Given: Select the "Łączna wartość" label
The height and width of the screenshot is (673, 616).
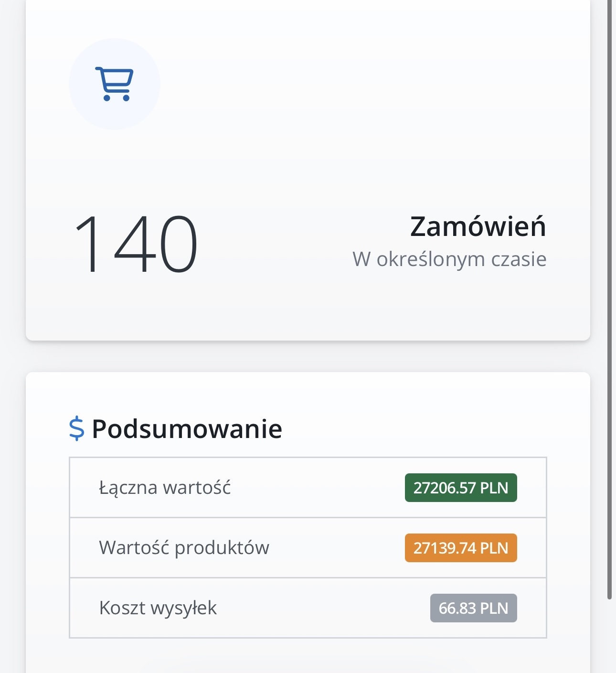Looking at the screenshot, I should tap(165, 488).
